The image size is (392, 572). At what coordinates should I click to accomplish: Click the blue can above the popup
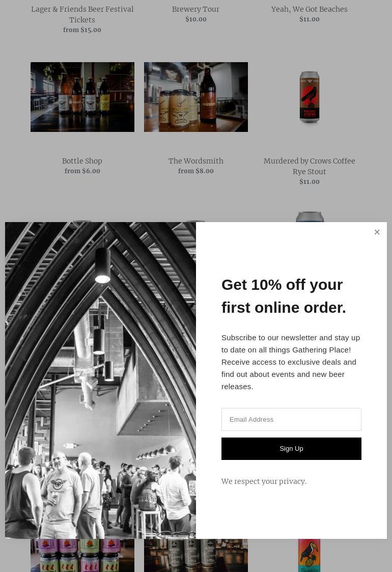click(x=310, y=216)
